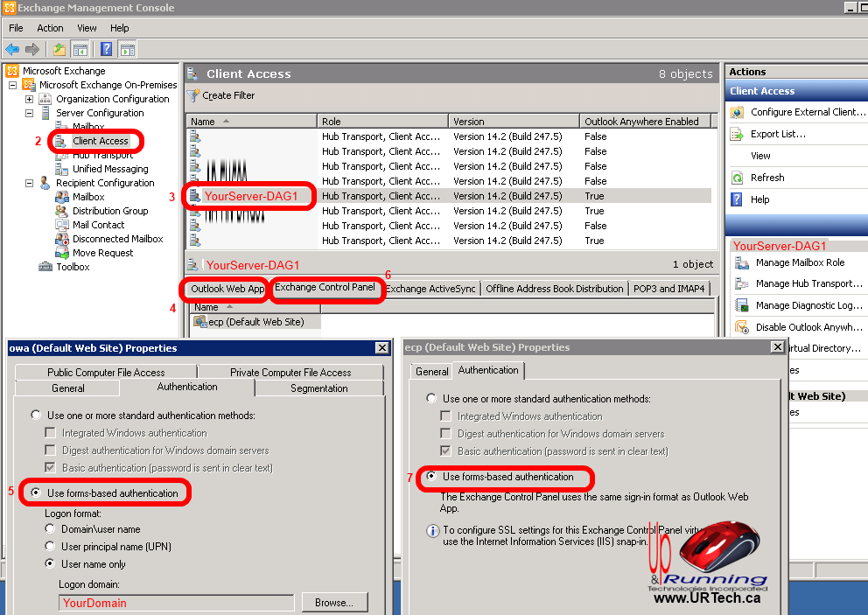
Task: Click in the Logon domain text field
Action: click(x=177, y=603)
